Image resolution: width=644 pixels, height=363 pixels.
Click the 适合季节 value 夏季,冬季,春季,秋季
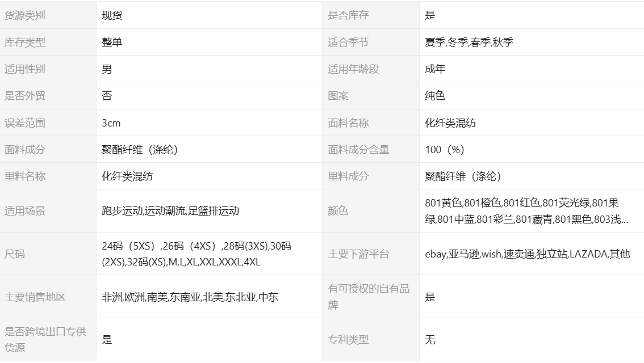click(469, 43)
